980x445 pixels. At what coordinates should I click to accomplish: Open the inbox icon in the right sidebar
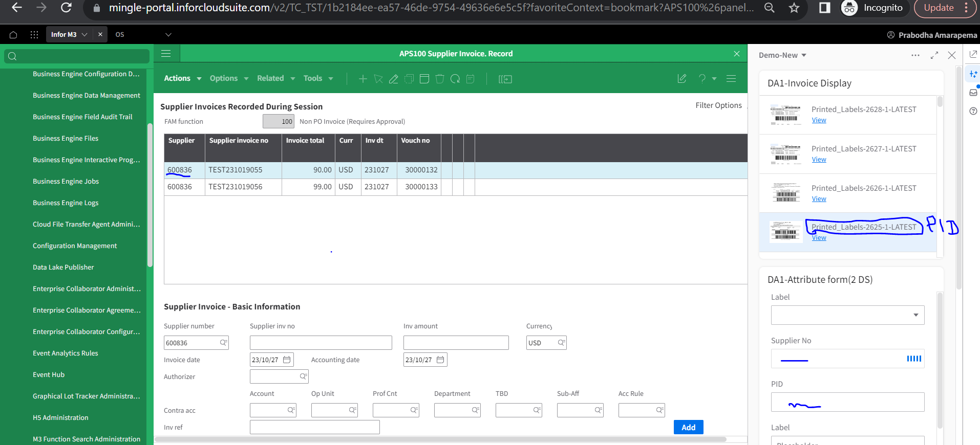coord(973,93)
